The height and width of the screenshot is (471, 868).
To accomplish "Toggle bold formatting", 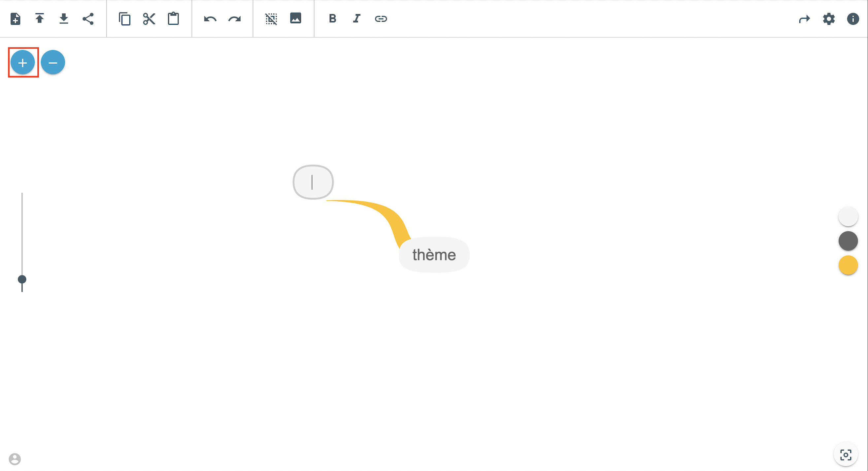I will click(332, 19).
